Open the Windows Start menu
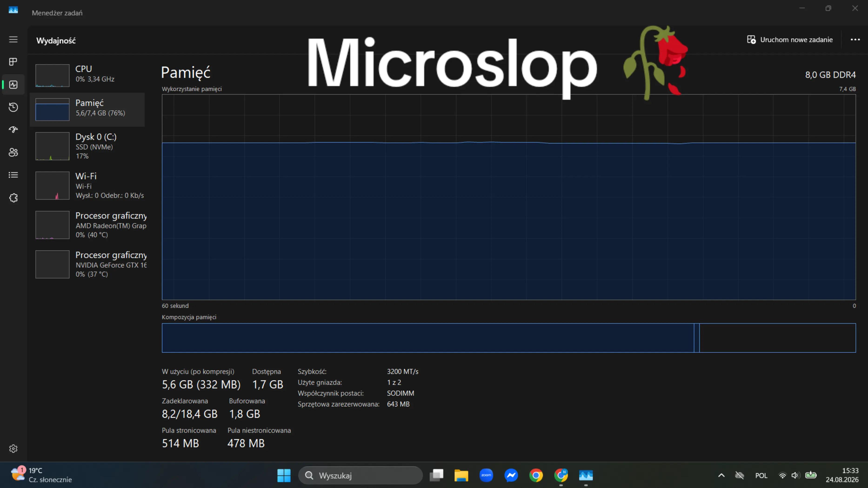The height and width of the screenshot is (488, 868). (x=284, y=475)
